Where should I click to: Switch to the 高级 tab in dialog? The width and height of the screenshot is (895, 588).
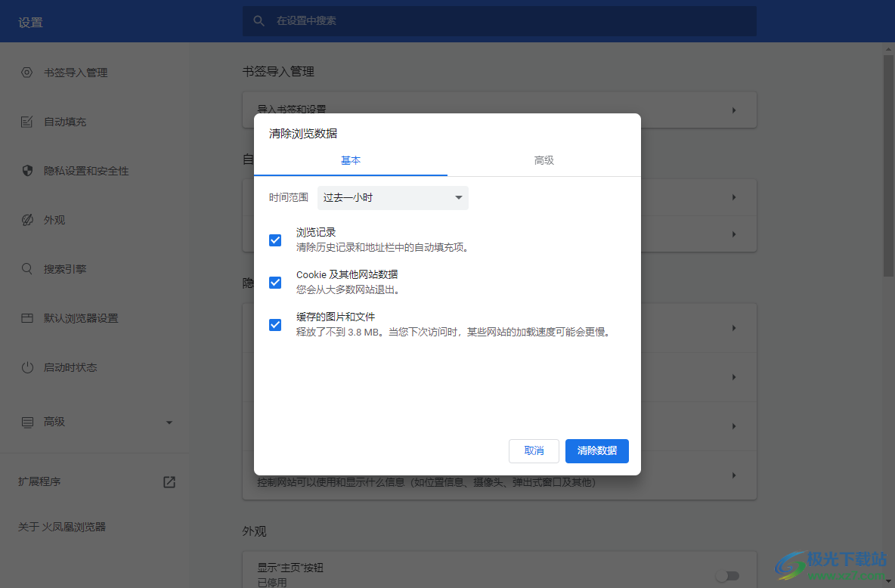point(544,160)
